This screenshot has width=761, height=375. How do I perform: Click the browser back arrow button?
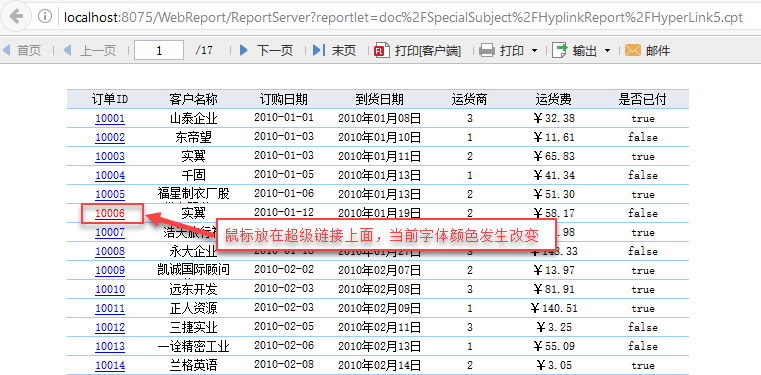[17, 17]
